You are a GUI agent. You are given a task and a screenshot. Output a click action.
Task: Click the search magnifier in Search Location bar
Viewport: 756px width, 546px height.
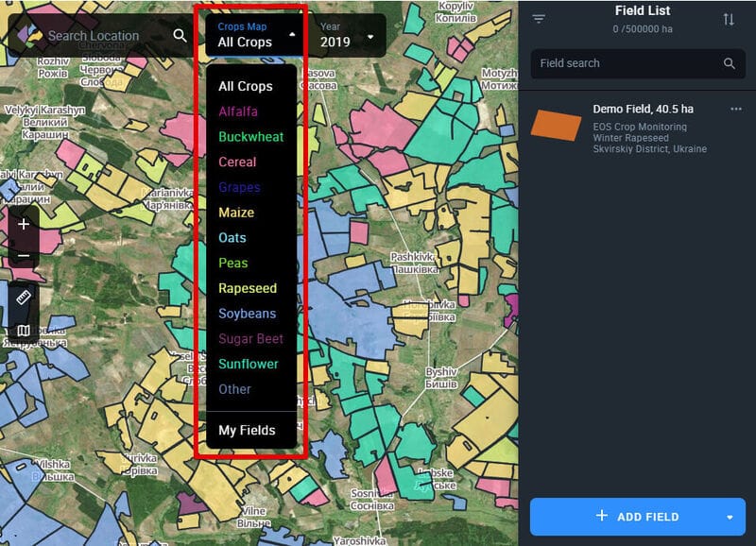179,34
